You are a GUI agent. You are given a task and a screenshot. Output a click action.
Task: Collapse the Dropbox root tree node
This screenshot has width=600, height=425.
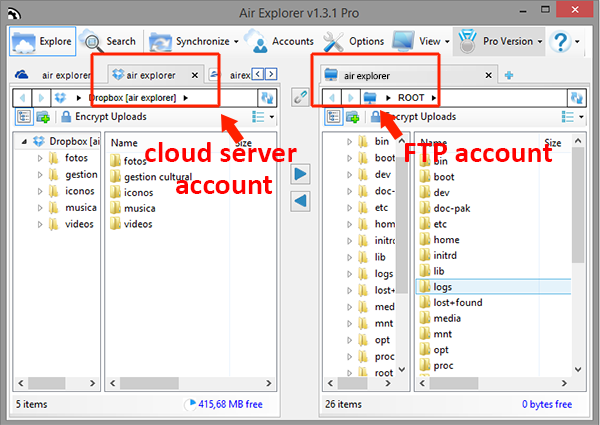[24, 142]
